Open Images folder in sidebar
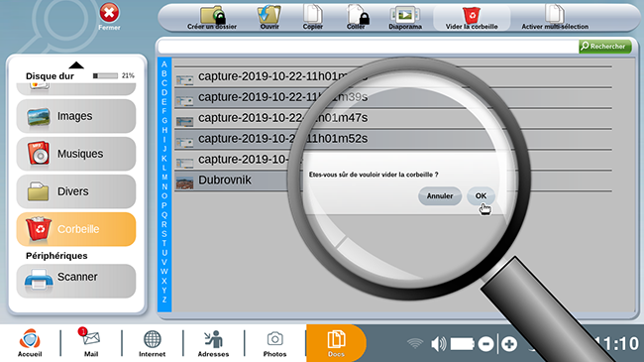 tap(76, 116)
